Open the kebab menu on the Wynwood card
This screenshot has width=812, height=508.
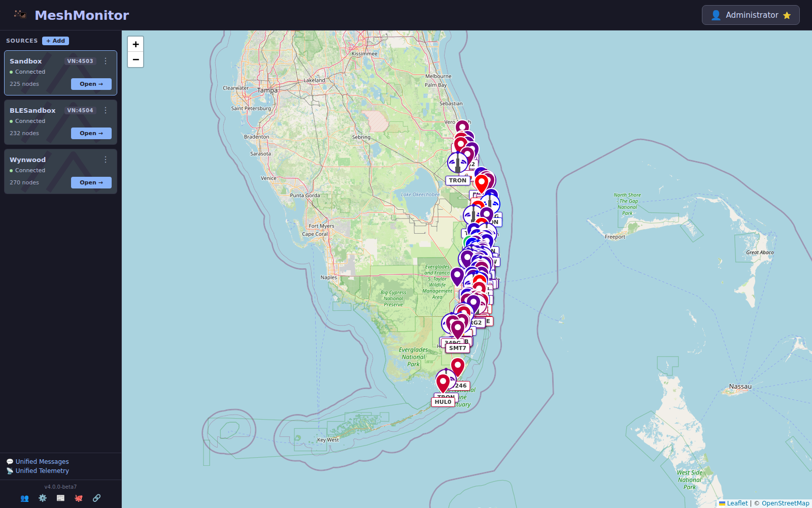[x=106, y=159]
